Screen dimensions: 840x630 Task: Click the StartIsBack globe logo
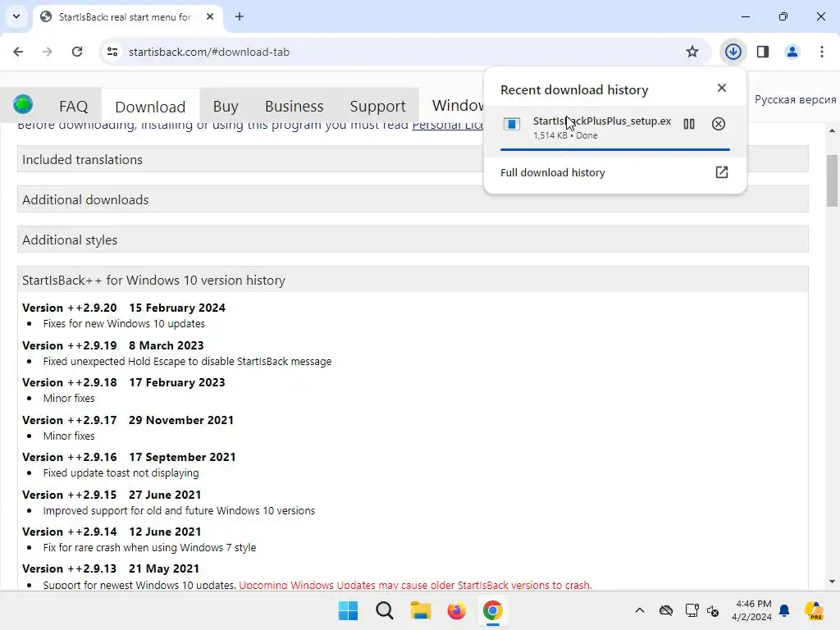click(23, 104)
